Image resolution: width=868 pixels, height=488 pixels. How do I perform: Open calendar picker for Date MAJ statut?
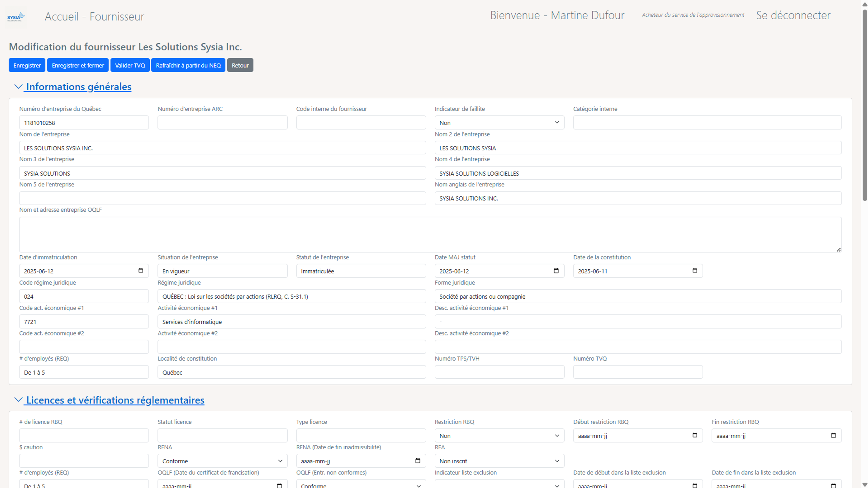[x=556, y=271]
